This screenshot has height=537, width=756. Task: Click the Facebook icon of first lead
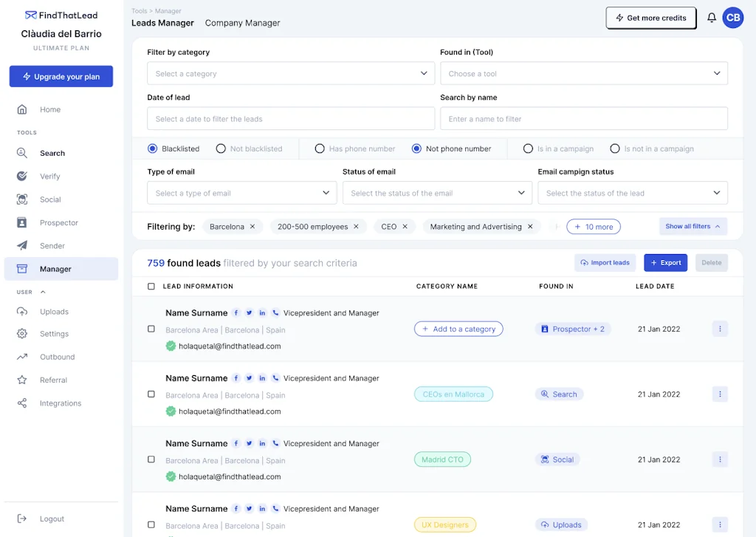236,313
